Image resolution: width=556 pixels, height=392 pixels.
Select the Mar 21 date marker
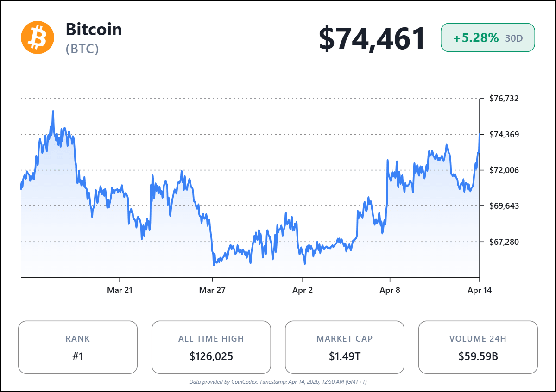120,290
